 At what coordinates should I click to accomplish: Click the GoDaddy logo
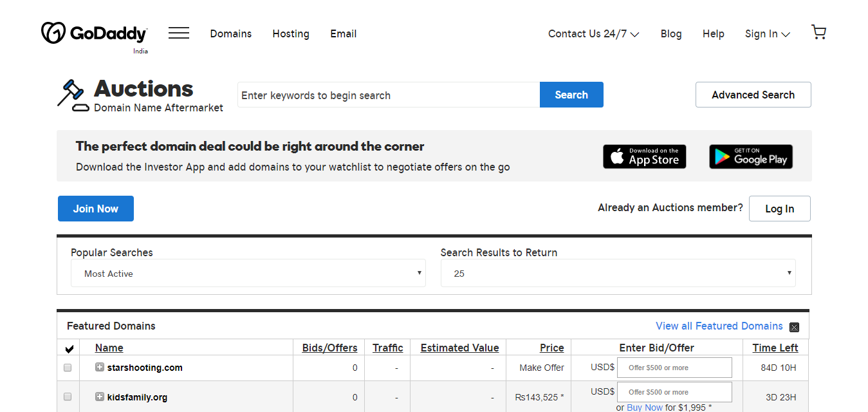[94, 33]
